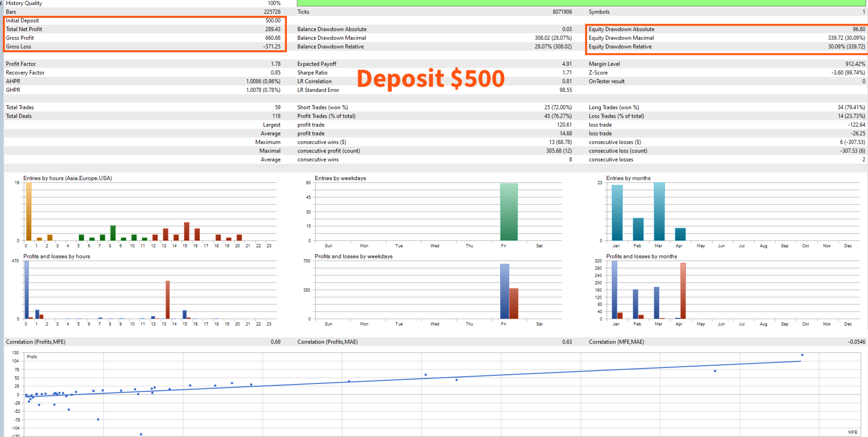Click the green History Quality progress bar
The width and height of the screenshot is (868, 437).
(581, 3)
